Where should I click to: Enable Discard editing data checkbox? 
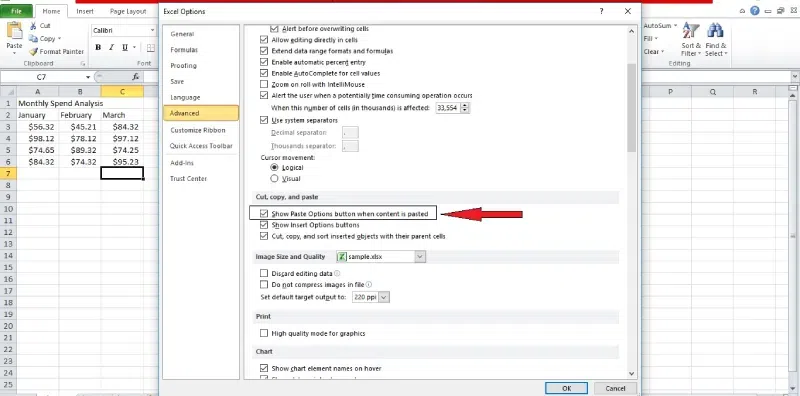264,274
